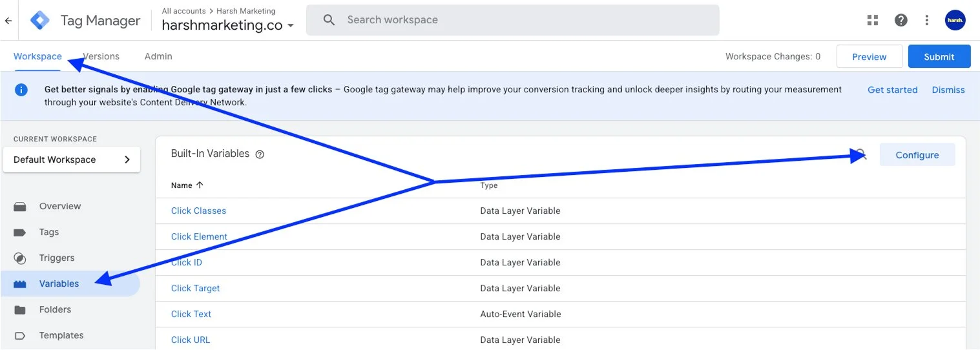This screenshot has height=350, width=980.
Task: Sort by the Name column arrow
Action: coord(200,185)
